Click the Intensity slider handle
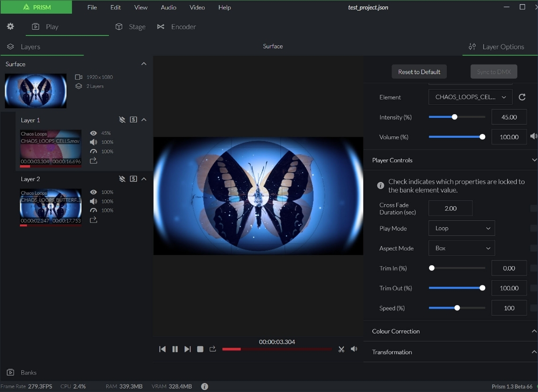This screenshot has width=538, height=392. (x=454, y=117)
